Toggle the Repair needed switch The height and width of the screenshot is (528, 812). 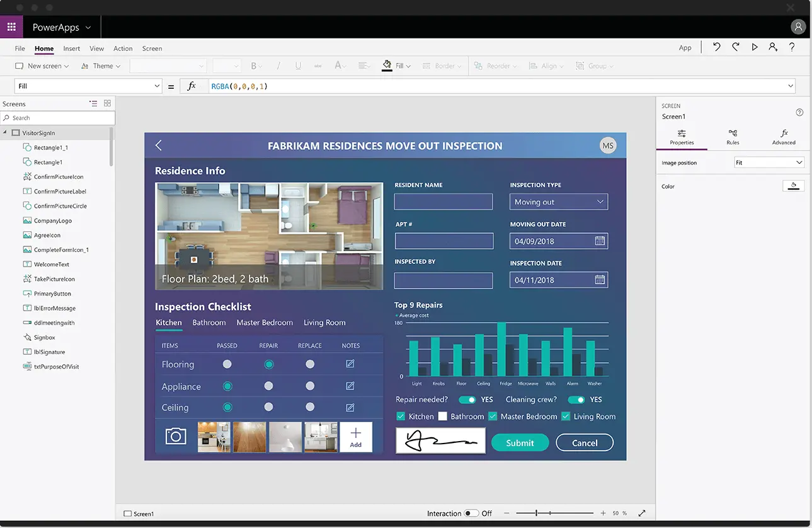tap(467, 399)
